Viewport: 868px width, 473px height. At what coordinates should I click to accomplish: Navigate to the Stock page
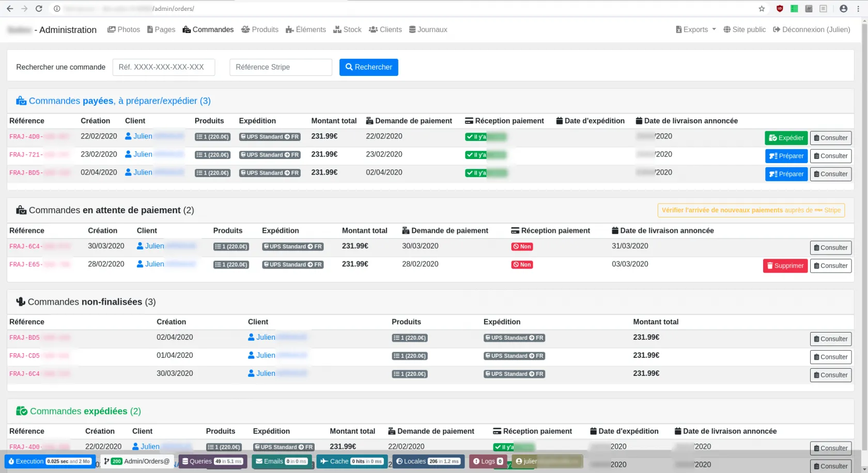(347, 30)
